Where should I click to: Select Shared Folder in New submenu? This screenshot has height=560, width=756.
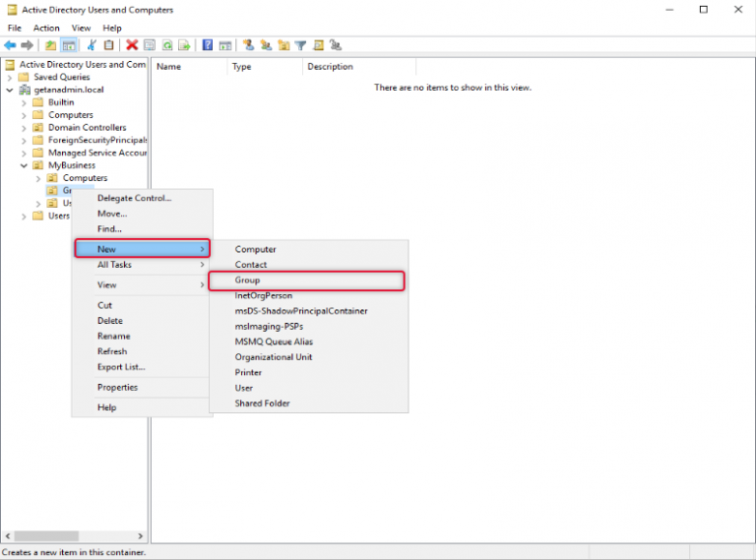click(308, 404)
